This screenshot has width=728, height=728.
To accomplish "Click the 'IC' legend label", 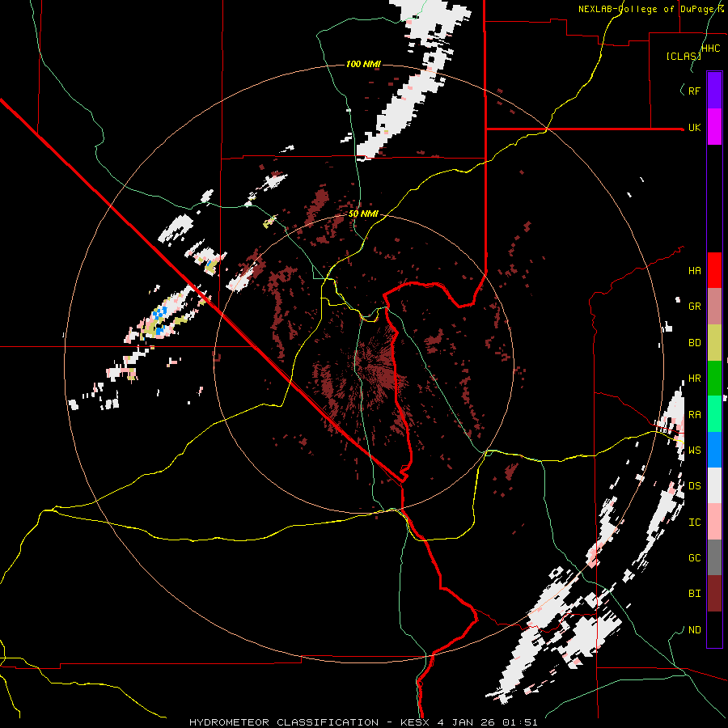I will (694, 523).
